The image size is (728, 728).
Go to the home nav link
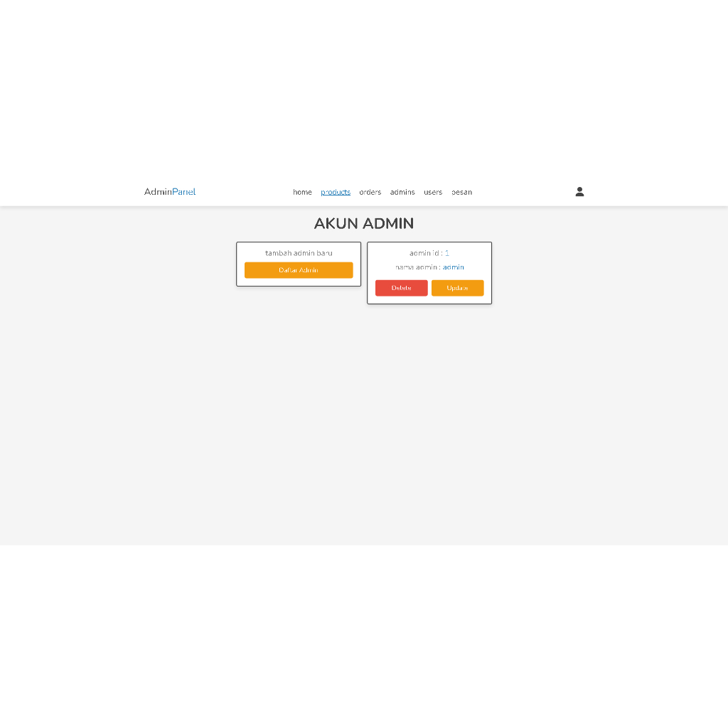tap(302, 192)
